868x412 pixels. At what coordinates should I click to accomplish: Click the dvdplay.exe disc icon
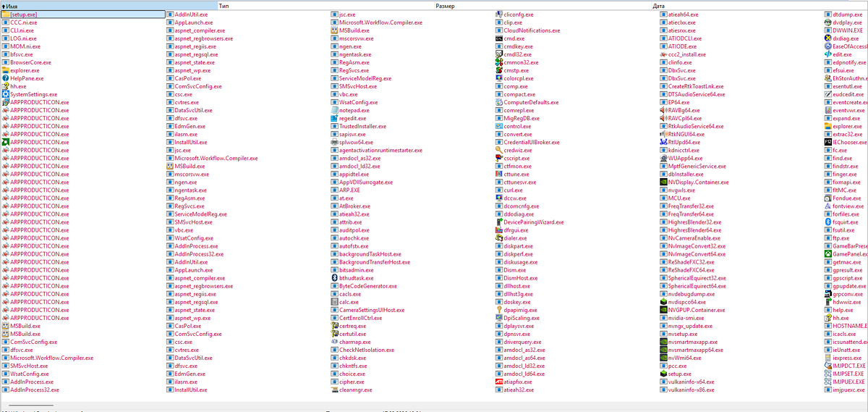pyautogui.click(x=827, y=22)
